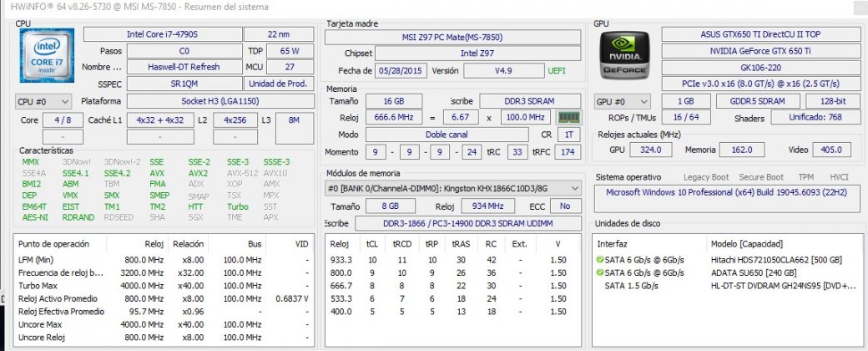Click the BIOS date 05/28/2015
Screen dimensions: 868x351
click(401, 71)
